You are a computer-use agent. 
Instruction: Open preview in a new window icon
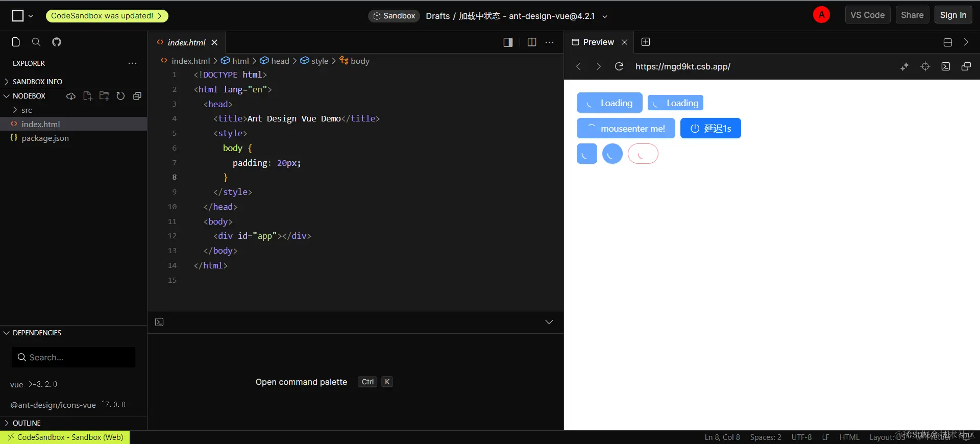pyautogui.click(x=966, y=66)
